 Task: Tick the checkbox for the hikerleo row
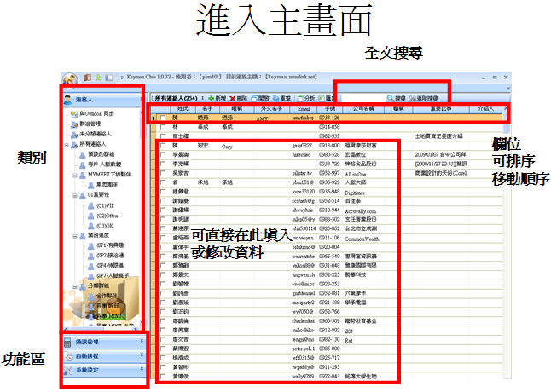pos(163,155)
